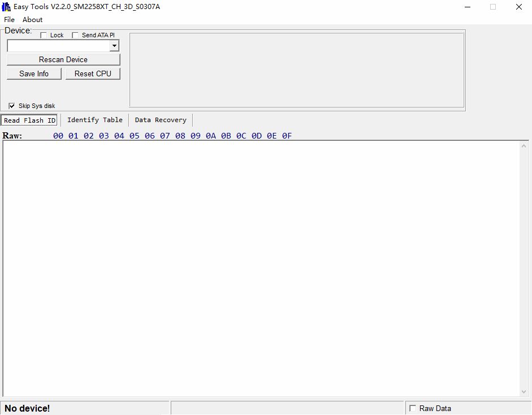This screenshot has height=415, width=532.
Task: Open the About menu
Action: pyautogui.click(x=33, y=20)
